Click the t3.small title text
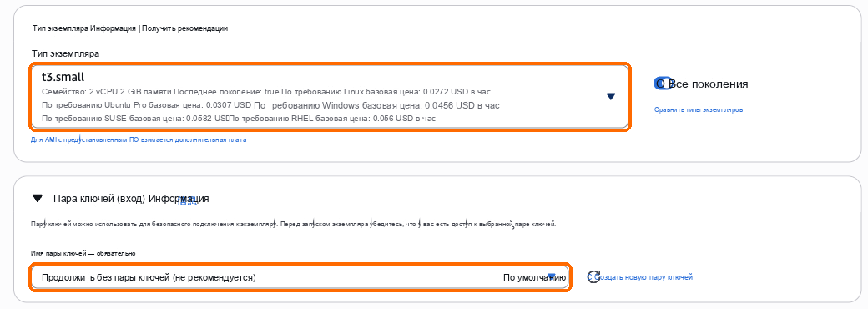 [x=63, y=77]
